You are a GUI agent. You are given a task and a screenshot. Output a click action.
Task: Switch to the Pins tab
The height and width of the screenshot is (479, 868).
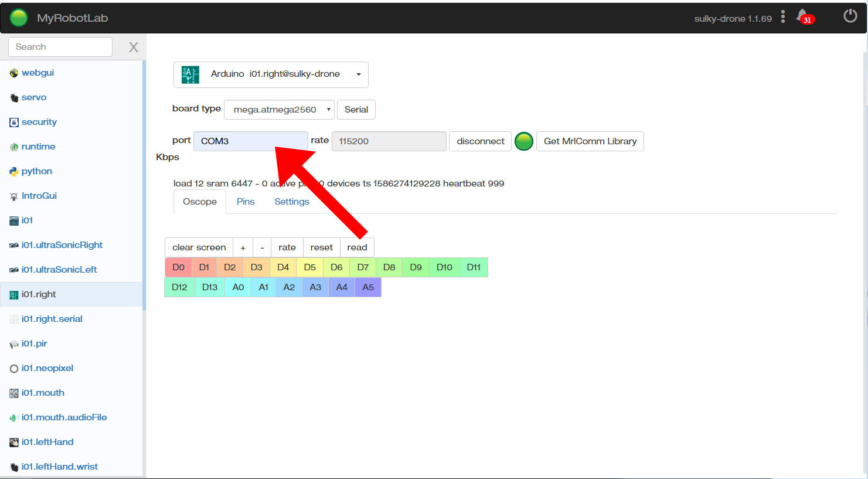[246, 202]
